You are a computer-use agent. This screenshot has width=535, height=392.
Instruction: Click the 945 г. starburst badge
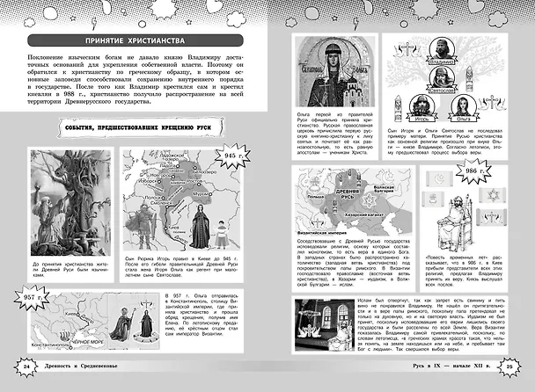pyautogui.click(x=232, y=156)
